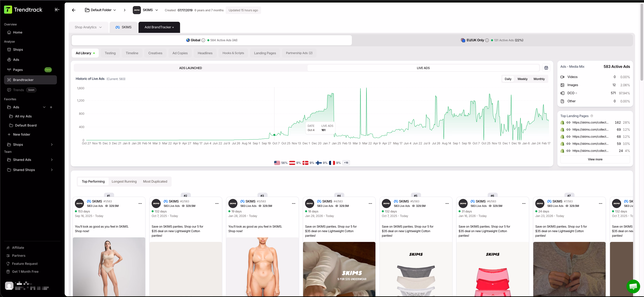Viewport: 644px width, 297px height.
Task: Select the +16 country flags indicator
Action: (x=346, y=163)
